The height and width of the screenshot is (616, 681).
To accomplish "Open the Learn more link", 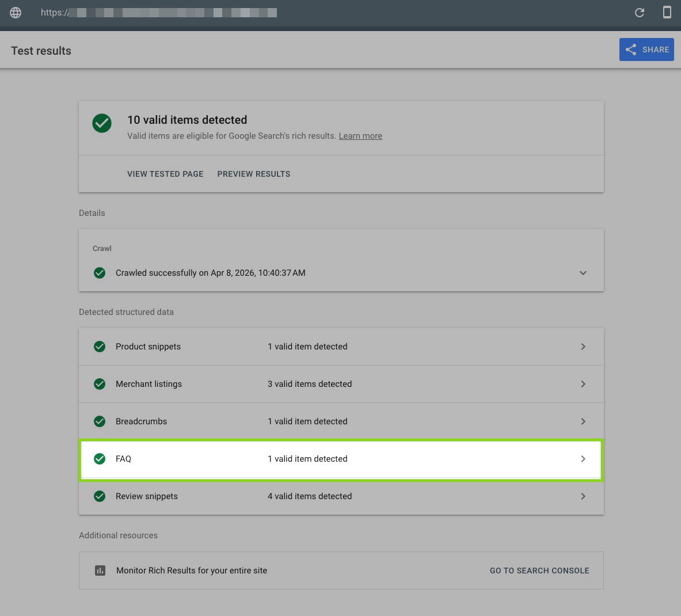I will [360, 136].
